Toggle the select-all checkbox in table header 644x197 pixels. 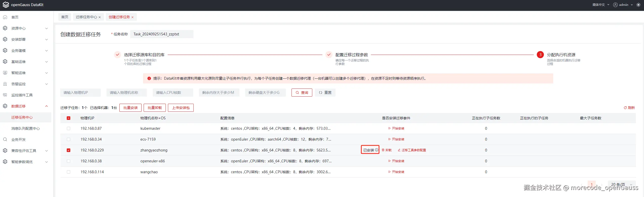(69, 118)
